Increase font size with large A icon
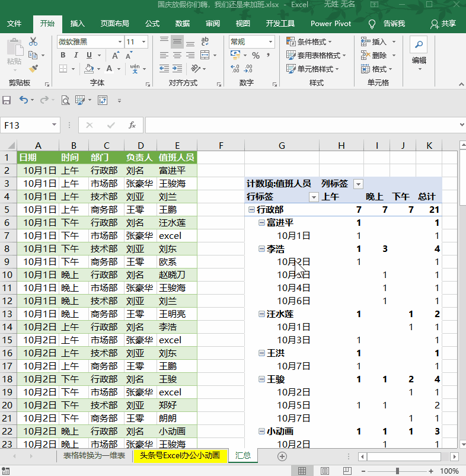 [115, 56]
